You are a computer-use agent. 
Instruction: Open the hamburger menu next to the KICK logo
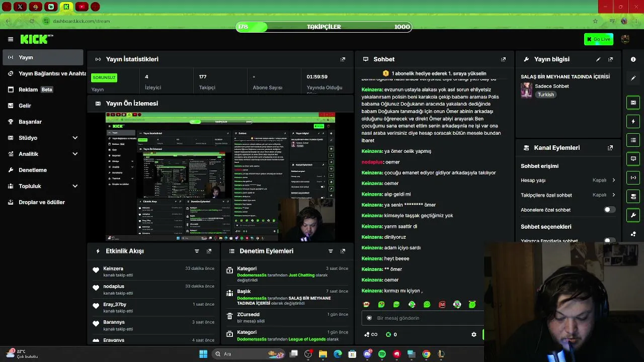tap(11, 39)
